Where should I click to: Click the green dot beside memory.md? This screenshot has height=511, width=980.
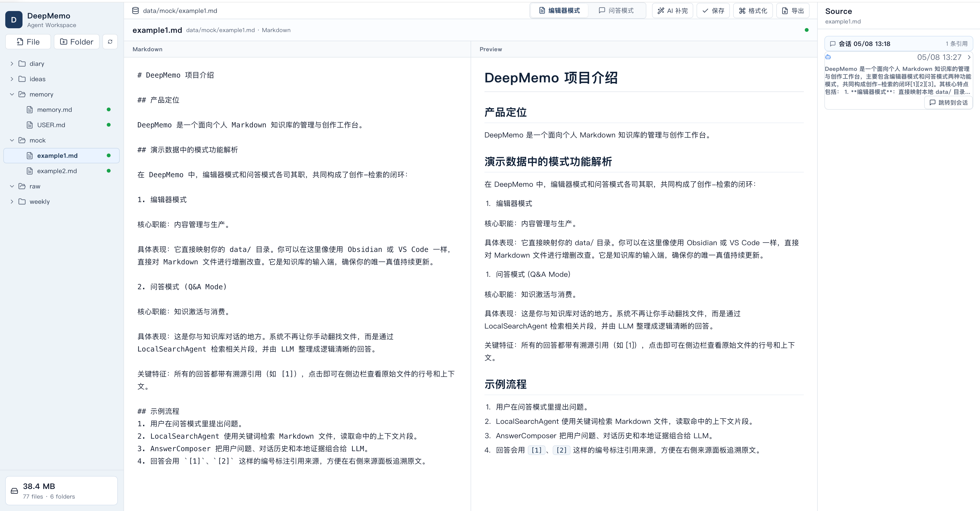(x=109, y=110)
